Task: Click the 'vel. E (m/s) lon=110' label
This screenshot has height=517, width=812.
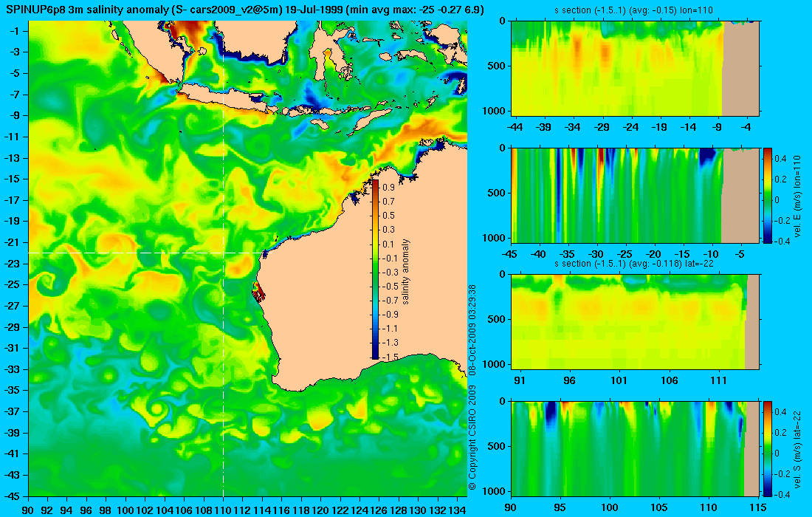Action: [x=797, y=196]
